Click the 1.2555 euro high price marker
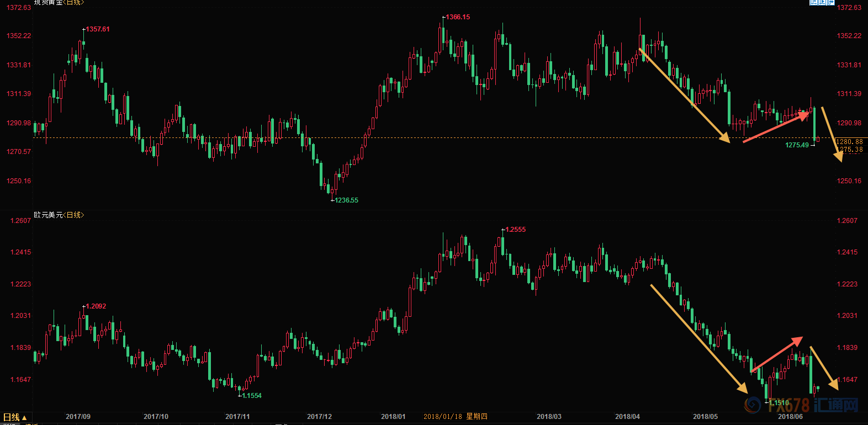This screenshot has width=868, height=425. point(516,230)
